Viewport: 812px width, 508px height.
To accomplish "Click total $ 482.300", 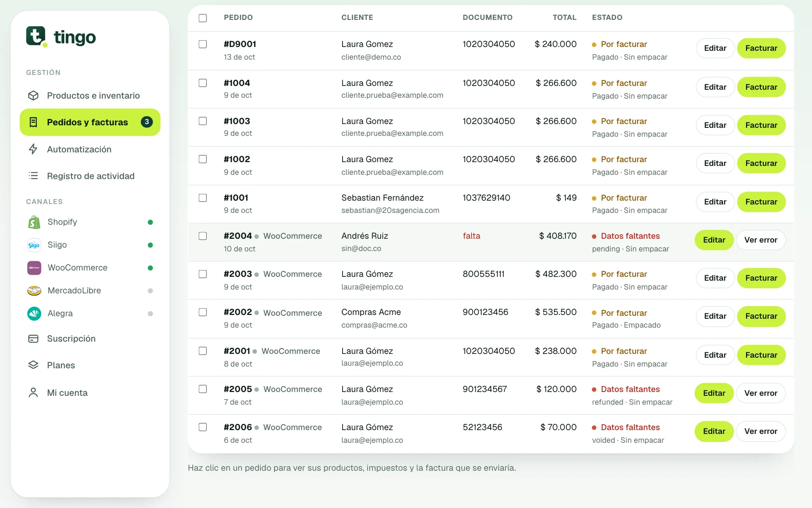I will point(556,274).
